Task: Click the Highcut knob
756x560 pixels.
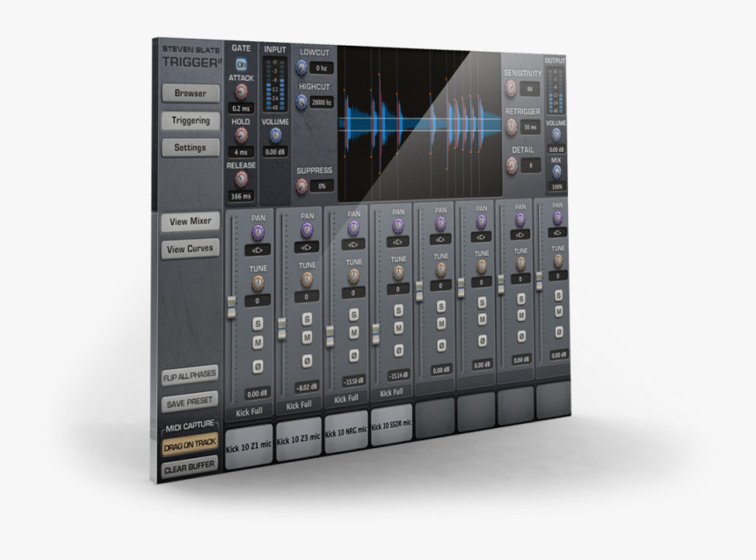Action: click(x=302, y=101)
